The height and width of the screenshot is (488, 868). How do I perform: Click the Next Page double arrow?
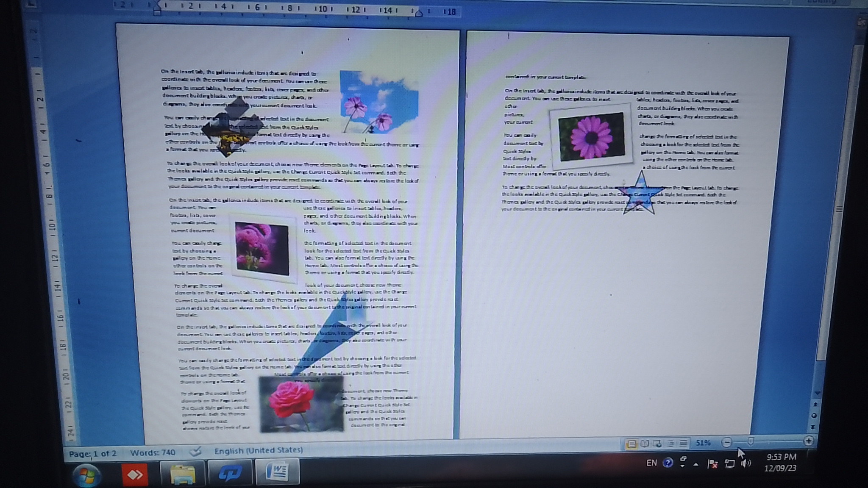point(813,427)
